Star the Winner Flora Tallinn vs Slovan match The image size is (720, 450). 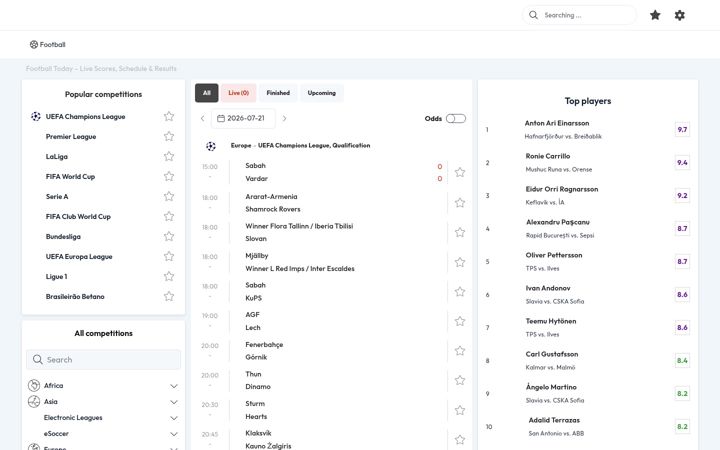(x=460, y=232)
